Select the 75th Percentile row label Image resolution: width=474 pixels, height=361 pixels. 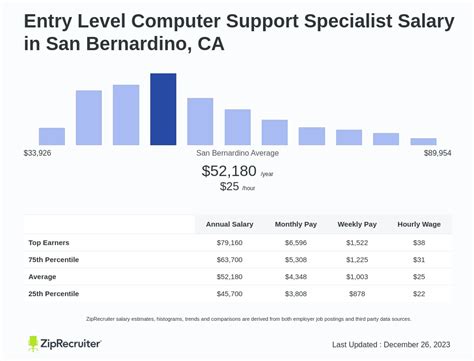coord(54,260)
